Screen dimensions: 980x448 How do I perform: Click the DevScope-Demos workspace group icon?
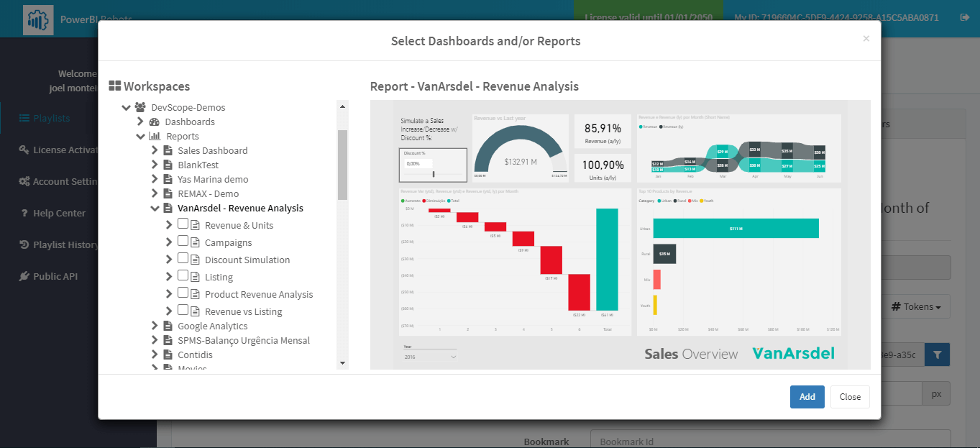coord(140,108)
